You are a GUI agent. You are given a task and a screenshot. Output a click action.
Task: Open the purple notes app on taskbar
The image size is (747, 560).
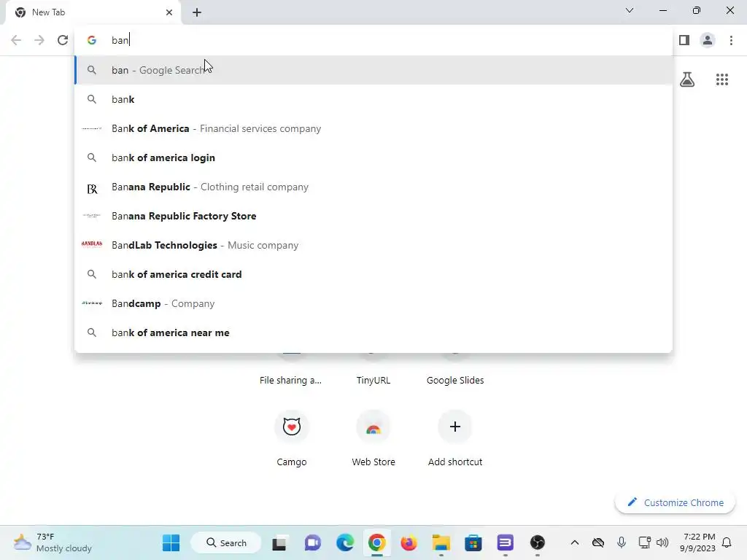tap(505, 542)
